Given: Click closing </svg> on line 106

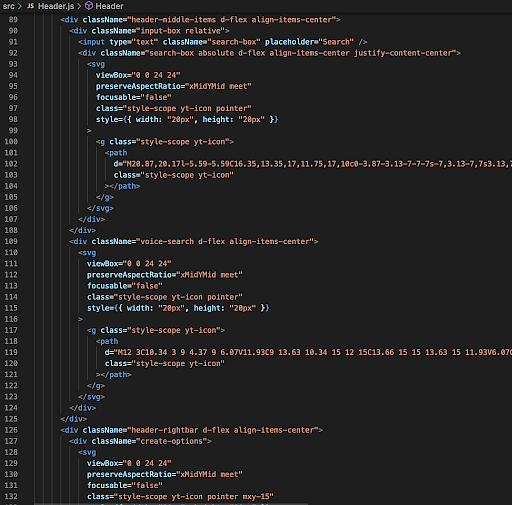Looking at the screenshot, I should pos(100,208).
